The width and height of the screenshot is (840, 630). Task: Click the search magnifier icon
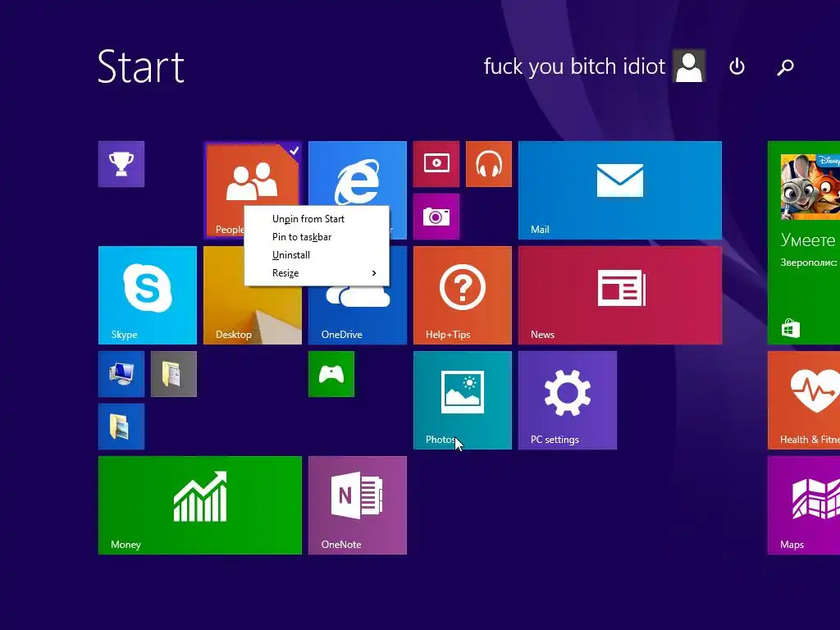point(785,67)
